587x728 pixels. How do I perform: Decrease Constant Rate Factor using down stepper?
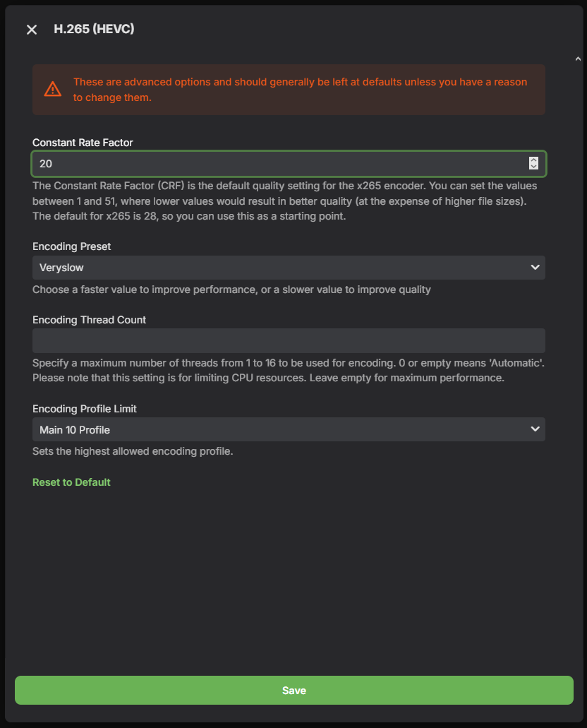pos(533,166)
